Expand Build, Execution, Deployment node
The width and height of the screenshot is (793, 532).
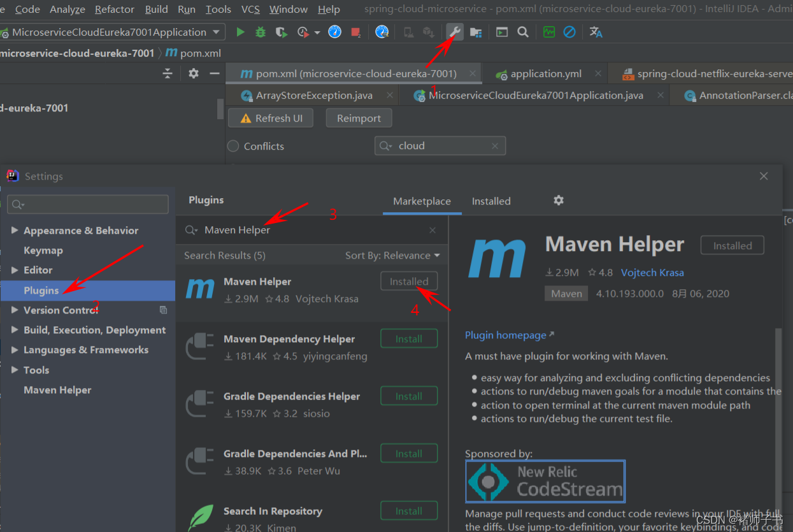coord(15,329)
